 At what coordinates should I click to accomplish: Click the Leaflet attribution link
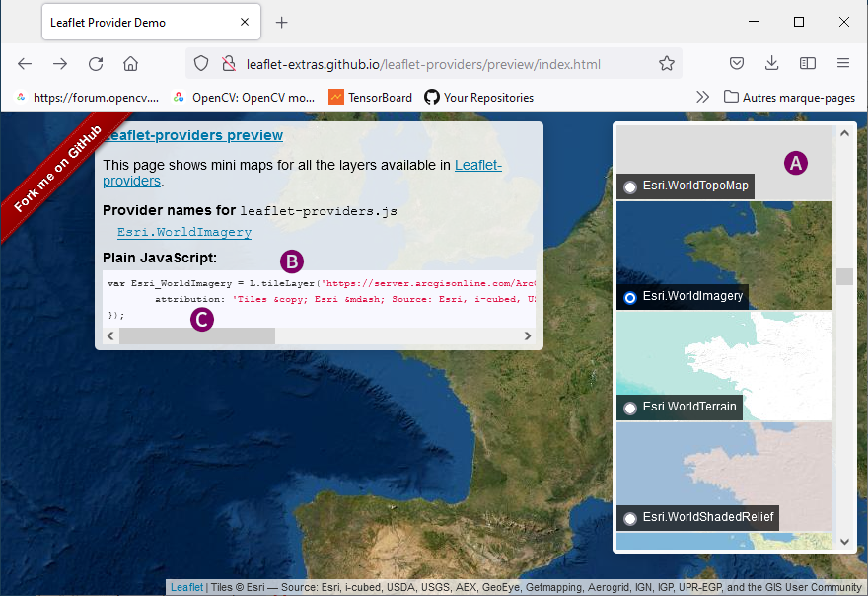coord(186,587)
